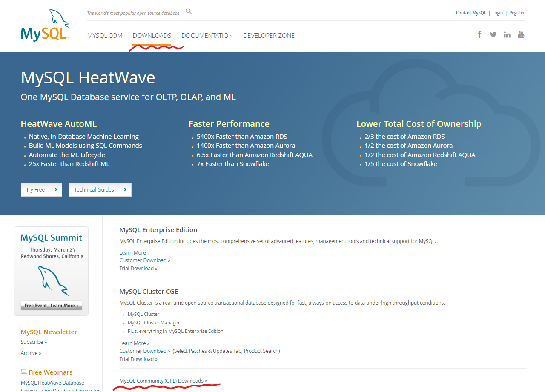Open MySQL Community (GPL) Downloads link
545x392 pixels.
point(163,381)
